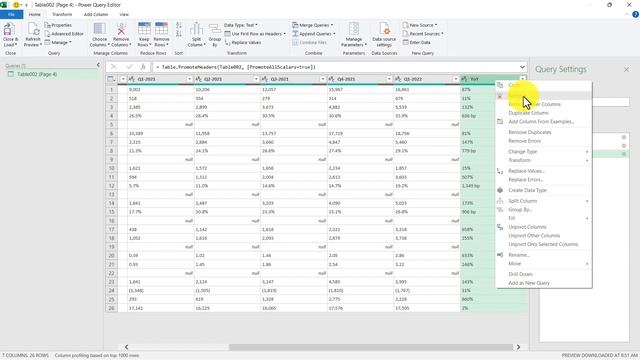This screenshot has width=640, height=360.
Task: Open the Help question mark icon
Action: point(635,14)
